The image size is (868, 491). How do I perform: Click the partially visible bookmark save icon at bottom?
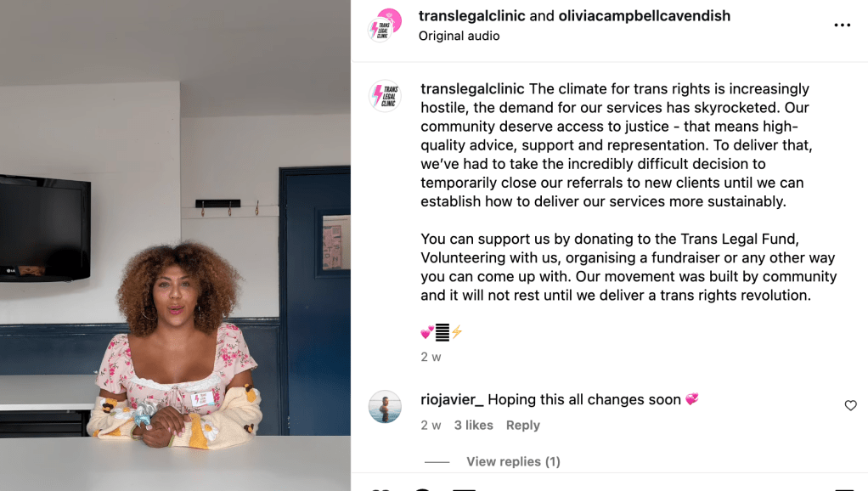[x=845, y=488]
